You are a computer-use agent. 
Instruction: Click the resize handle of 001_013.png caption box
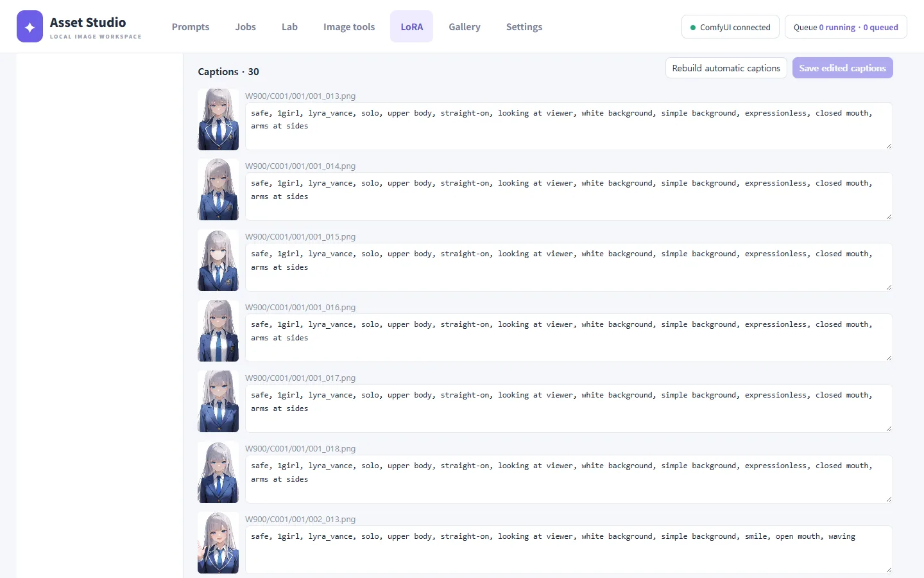(889, 146)
